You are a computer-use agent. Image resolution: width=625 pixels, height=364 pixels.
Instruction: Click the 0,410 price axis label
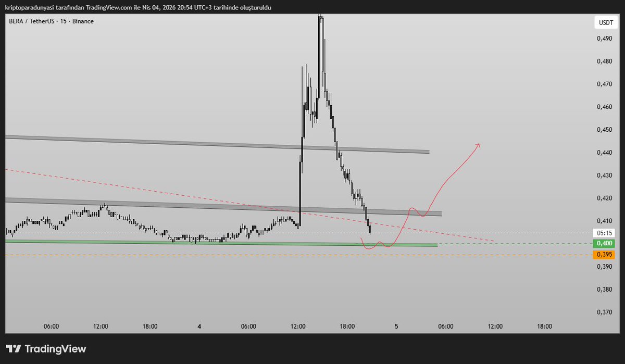604,221
